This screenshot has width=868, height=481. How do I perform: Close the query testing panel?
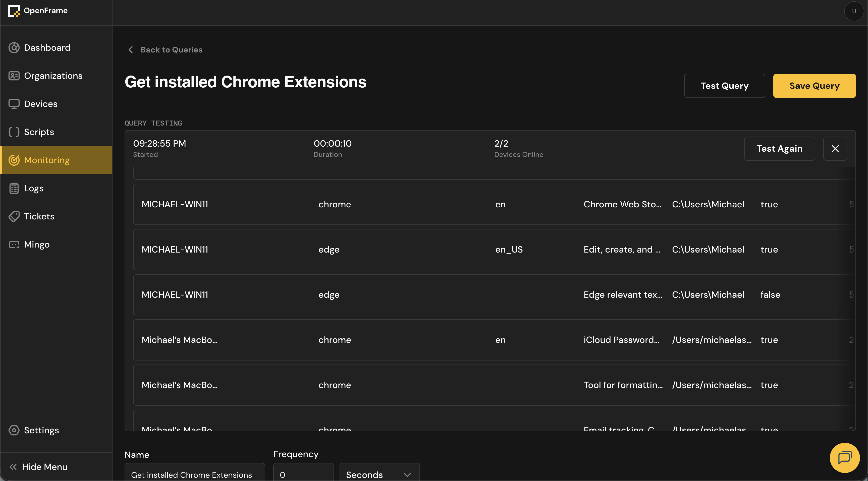coord(835,149)
